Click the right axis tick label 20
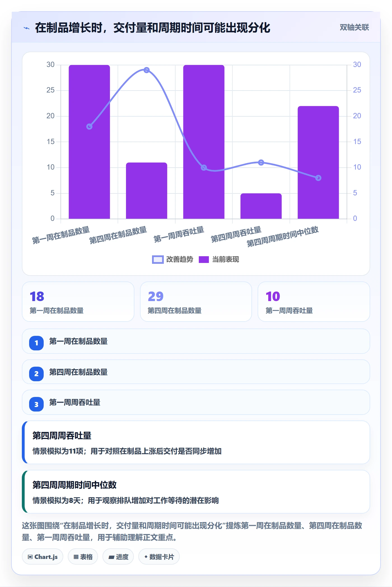Screen dimensions: 392x587 [357, 116]
